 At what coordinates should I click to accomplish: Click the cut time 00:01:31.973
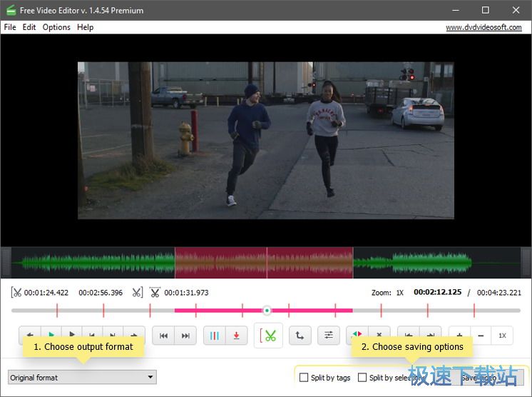click(186, 293)
